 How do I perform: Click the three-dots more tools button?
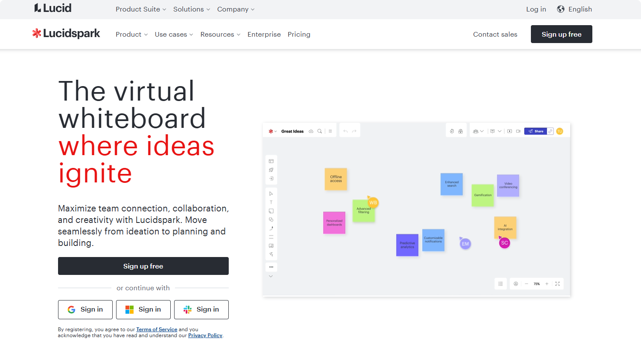coord(271,267)
